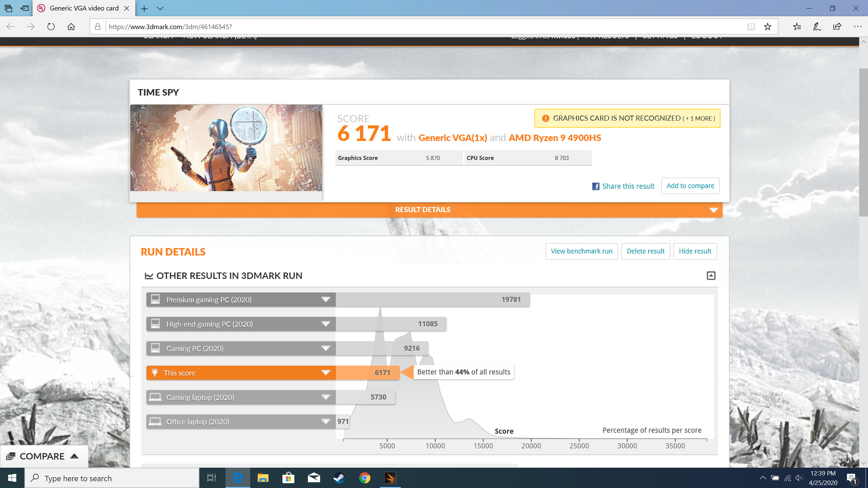Open Steam from the taskbar
868x488 pixels.
point(339,478)
